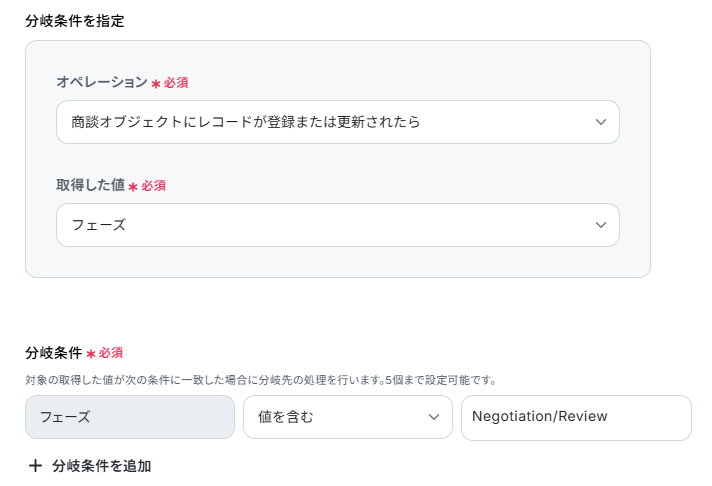Click the 必須 badge next to 分岐条件
Image resolution: width=712 pixels, height=486 pixels.
coord(111,353)
